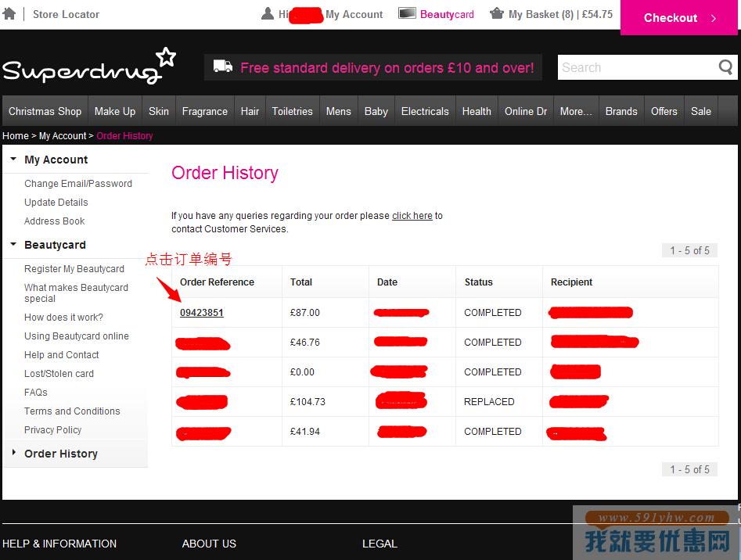Open free standard delivery banner

coord(373,67)
